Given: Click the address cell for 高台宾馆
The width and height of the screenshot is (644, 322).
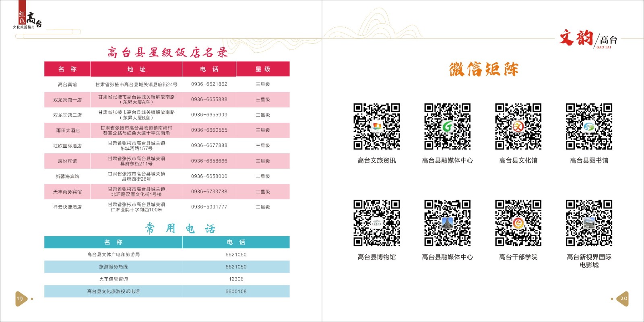Looking at the screenshot, I should pos(136,85).
